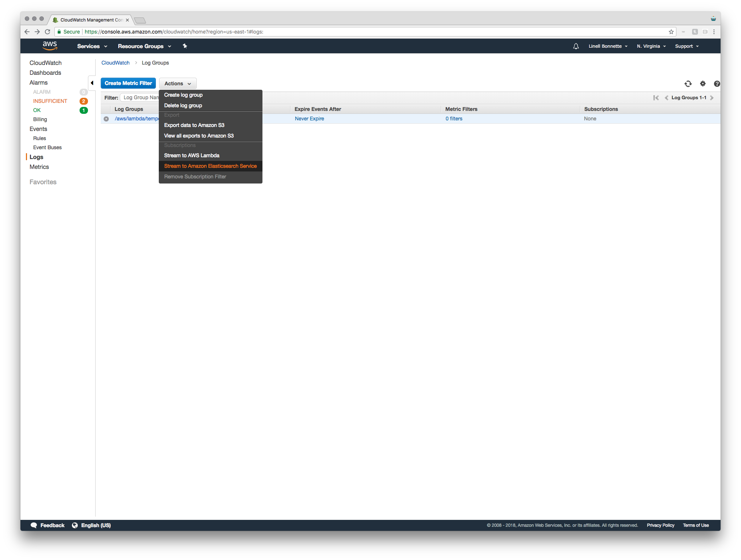This screenshot has width=741, height=560.
Task: Click the browser forward arrow
Action: coord(37,32)
